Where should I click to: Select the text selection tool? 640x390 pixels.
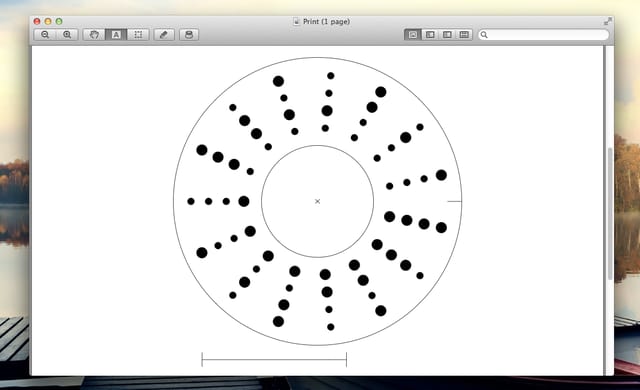click(116, 35)
